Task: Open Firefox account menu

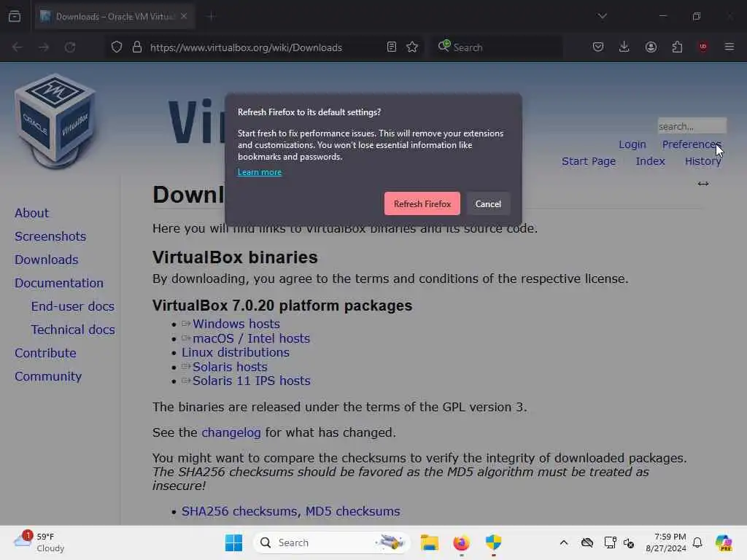Action: [651, 47]
